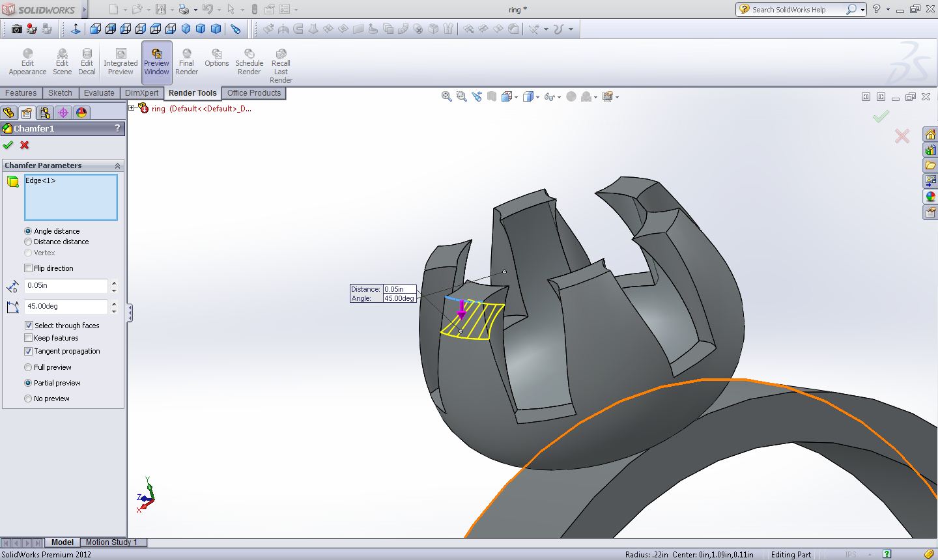
Task: Open the PropertyManager tab icon
Action: tap(26, 113)
